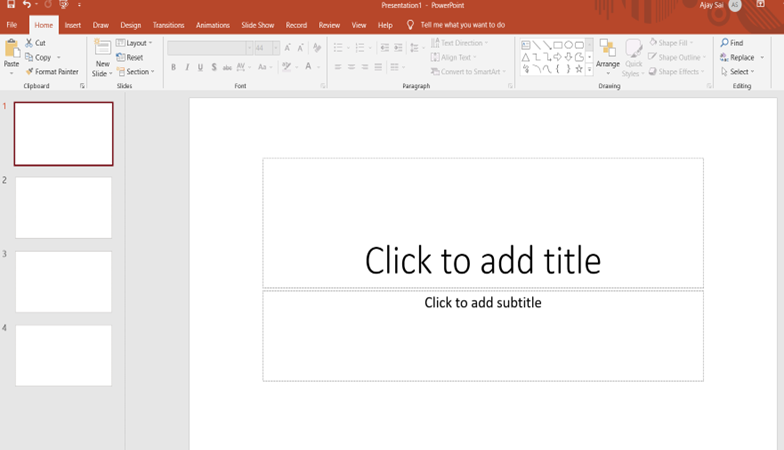Click the Save icon in title bar
The image size is (784, 450).
pos(11,5)
